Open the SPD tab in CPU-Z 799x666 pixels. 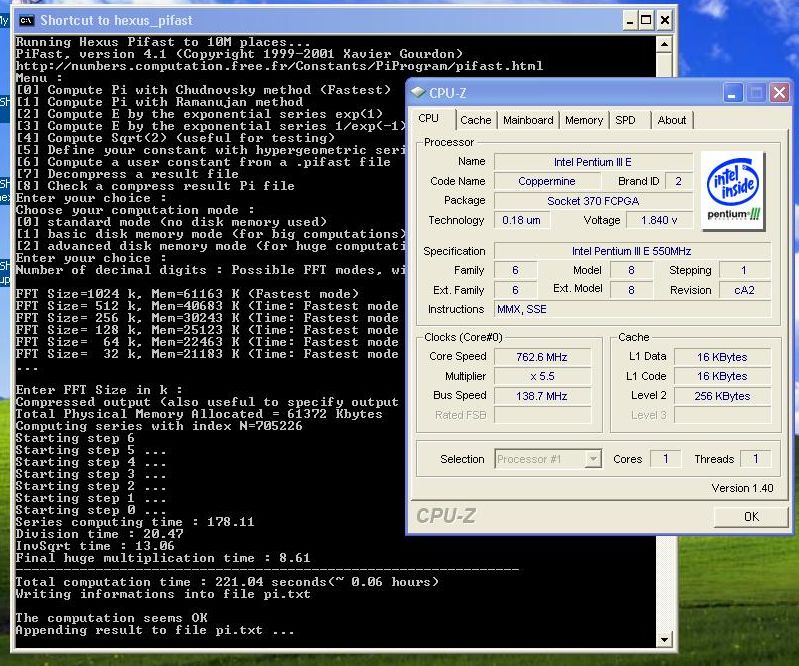(625, 120)
